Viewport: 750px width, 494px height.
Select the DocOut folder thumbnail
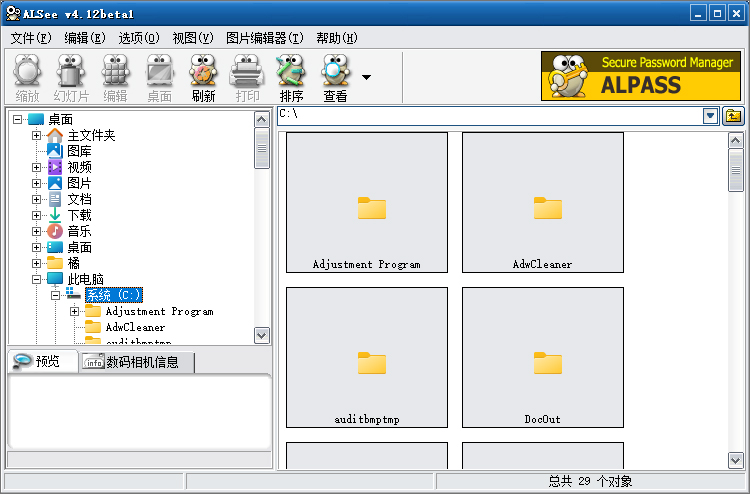[543, 358]
